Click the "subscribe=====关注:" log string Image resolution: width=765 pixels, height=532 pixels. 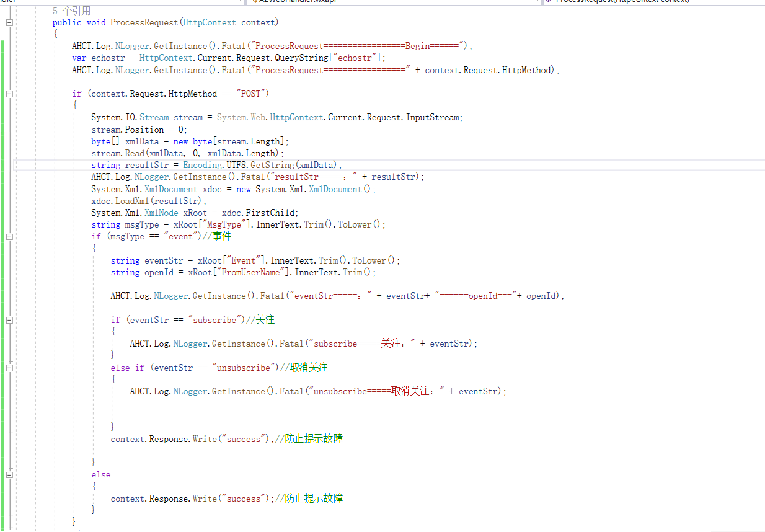(x=362, y=344)
